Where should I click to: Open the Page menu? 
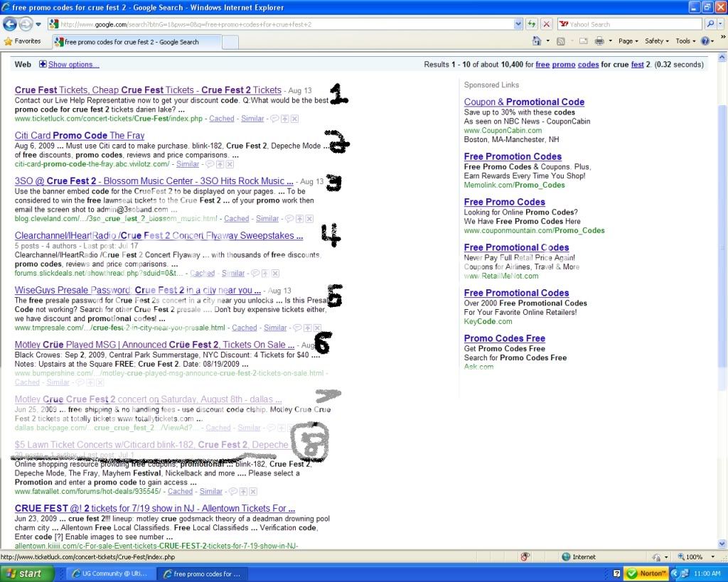pyautogui.click(x=628, y=41)
